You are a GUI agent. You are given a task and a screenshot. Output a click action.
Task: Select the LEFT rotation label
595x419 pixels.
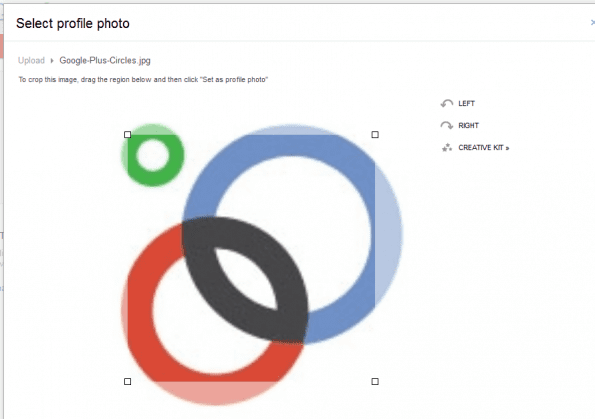click(466, 103)
